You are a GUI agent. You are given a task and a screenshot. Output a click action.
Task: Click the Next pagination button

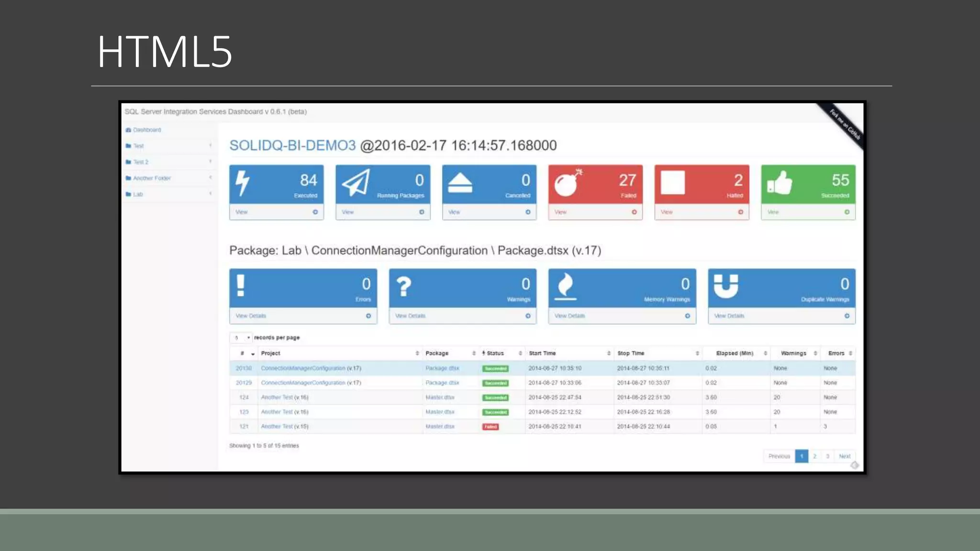[x=845, y=456]
